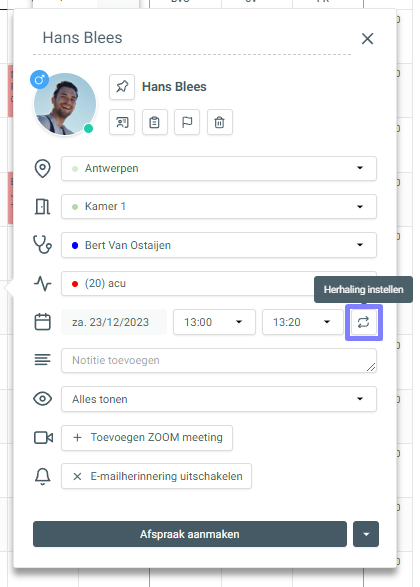Viewport: 420px width, 587px height.
Task: Set recurrence with the repeat icon
Action: coord(363,322)
